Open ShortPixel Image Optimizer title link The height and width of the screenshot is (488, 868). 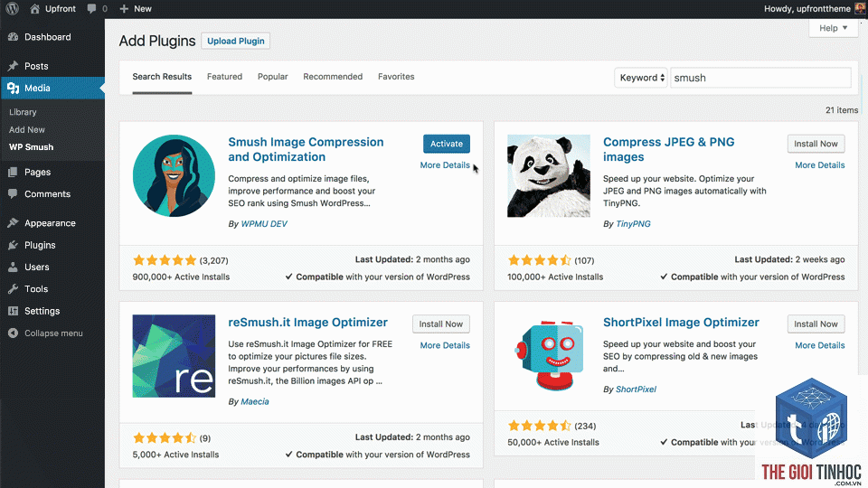pos(681,322)
